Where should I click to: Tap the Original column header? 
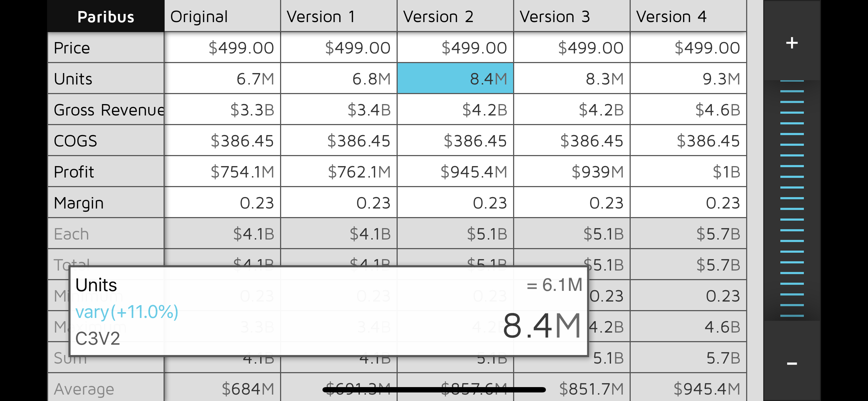click(222, 17)
